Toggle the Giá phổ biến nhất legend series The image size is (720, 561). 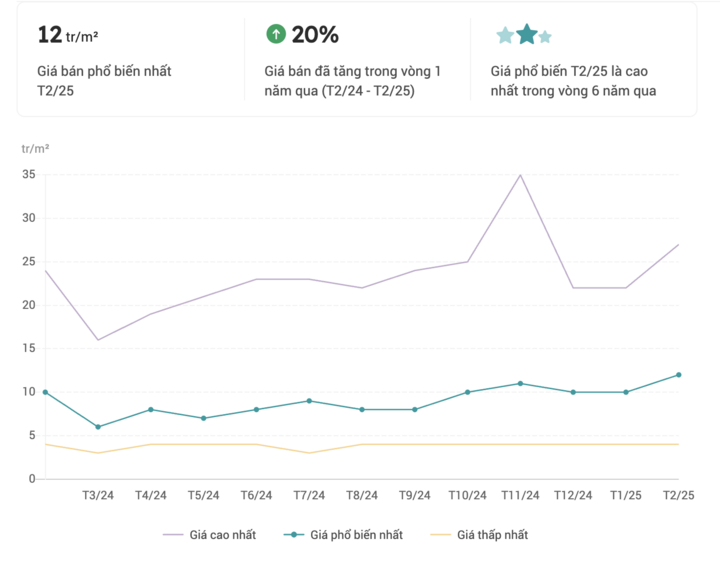[343, 535]
